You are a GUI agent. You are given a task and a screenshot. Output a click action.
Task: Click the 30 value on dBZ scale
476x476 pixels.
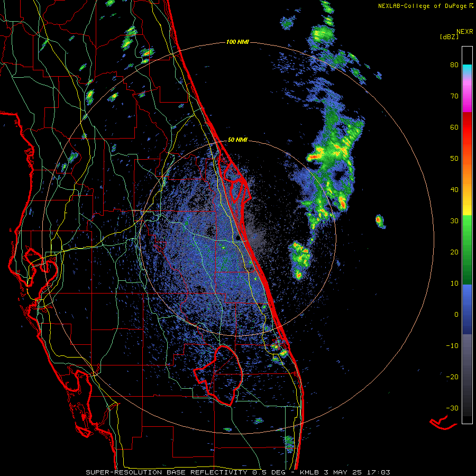454,221
